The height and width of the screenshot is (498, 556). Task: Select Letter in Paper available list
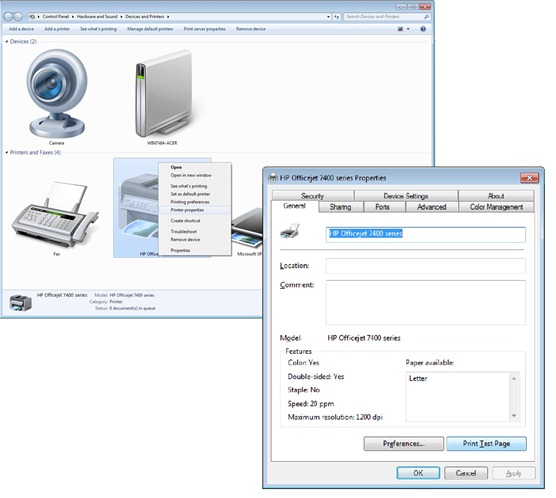(418, 378)
